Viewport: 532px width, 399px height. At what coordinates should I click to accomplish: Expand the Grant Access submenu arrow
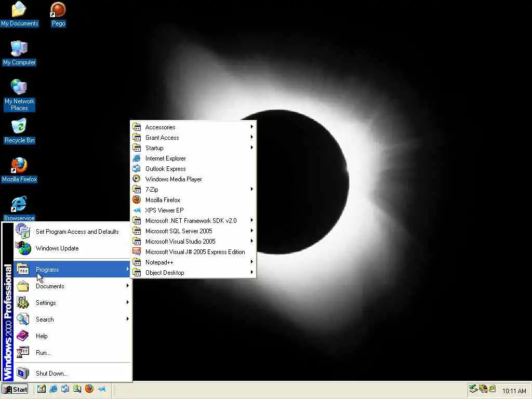pos(252,137)
